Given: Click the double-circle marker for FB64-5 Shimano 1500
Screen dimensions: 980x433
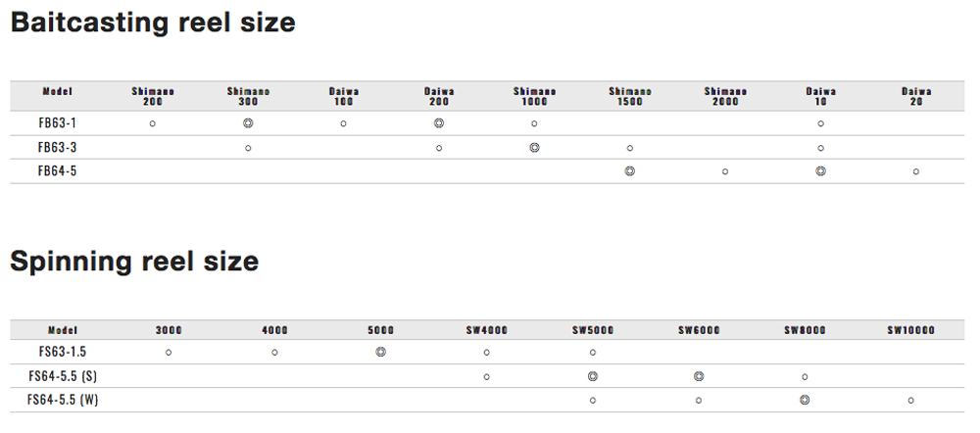Looking at the screenshot, I should [x=629, y=170].
